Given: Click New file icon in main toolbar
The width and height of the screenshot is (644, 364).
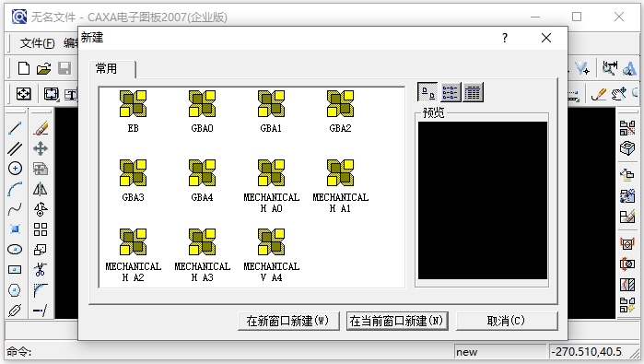Looking at the screenshot, I should pos(24,68).
